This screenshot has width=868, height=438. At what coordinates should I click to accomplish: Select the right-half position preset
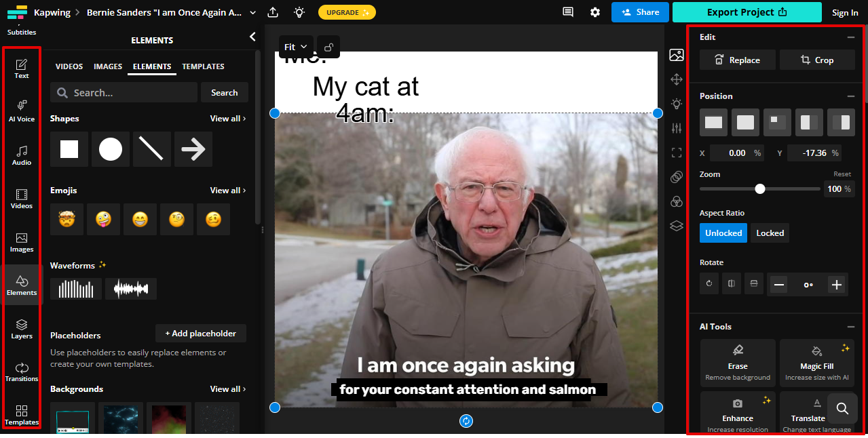point(841,123)
